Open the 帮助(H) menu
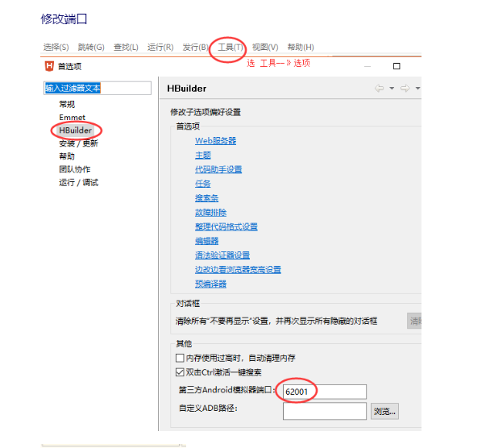Image resolution: width=490 pixels, height=448 pixels. pos(301,48)
